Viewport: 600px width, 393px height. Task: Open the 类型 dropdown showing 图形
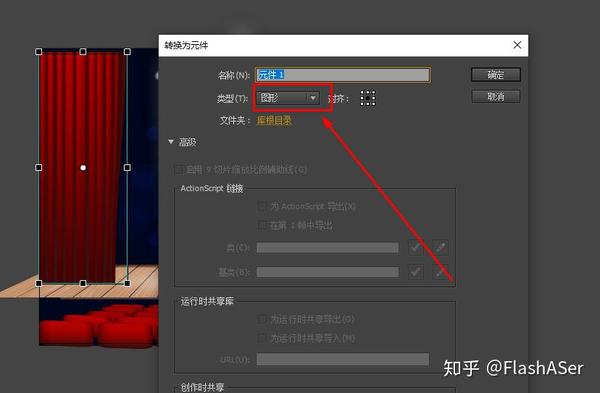tap(288, 98)
